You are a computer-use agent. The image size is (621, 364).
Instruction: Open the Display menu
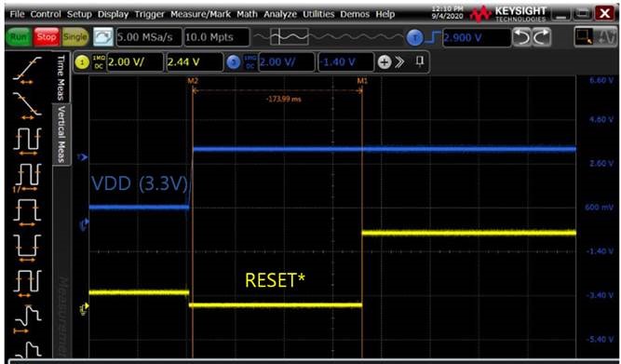click(x=113, y=14)
